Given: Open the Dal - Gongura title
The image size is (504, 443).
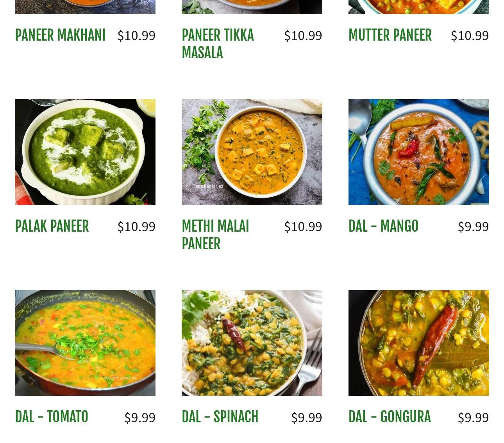Looking at the screenshot, I should pyautogui.click(x=390, y=417).
